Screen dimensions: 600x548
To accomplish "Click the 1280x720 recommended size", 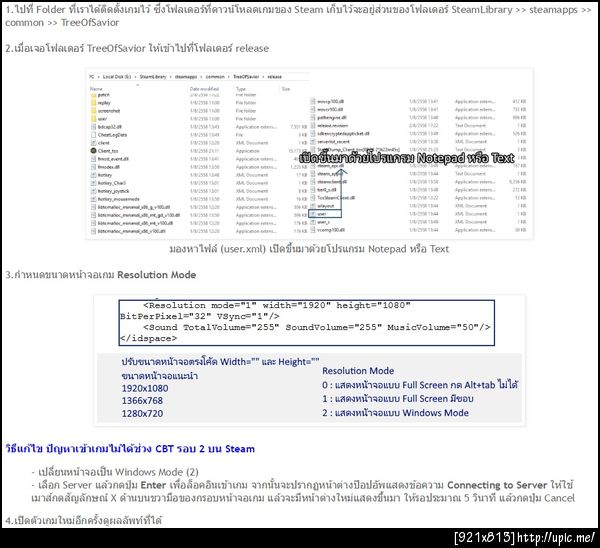I will (x=142, y=414).
